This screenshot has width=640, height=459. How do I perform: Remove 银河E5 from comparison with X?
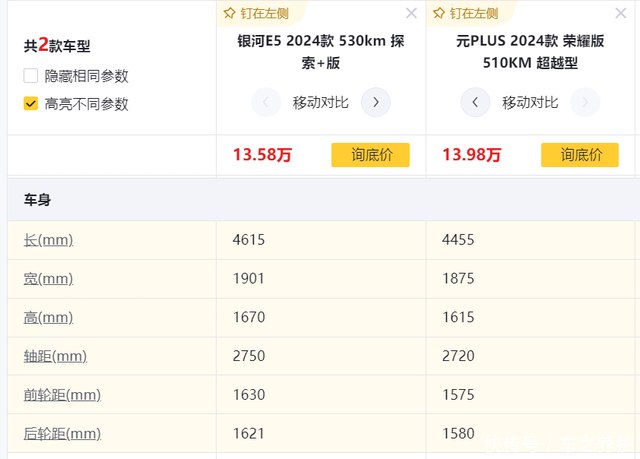click(411, 13)
